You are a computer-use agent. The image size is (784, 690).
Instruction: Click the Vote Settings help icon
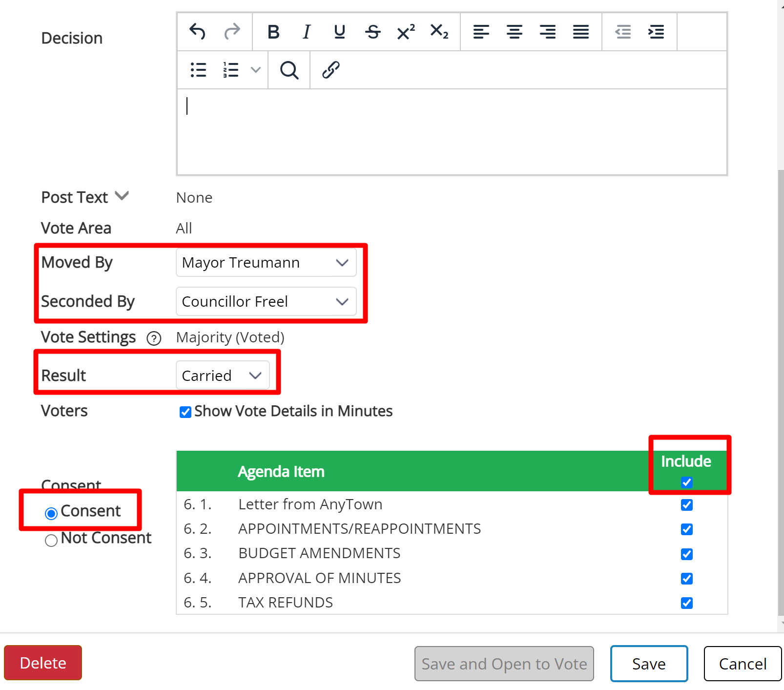[154, 338]
